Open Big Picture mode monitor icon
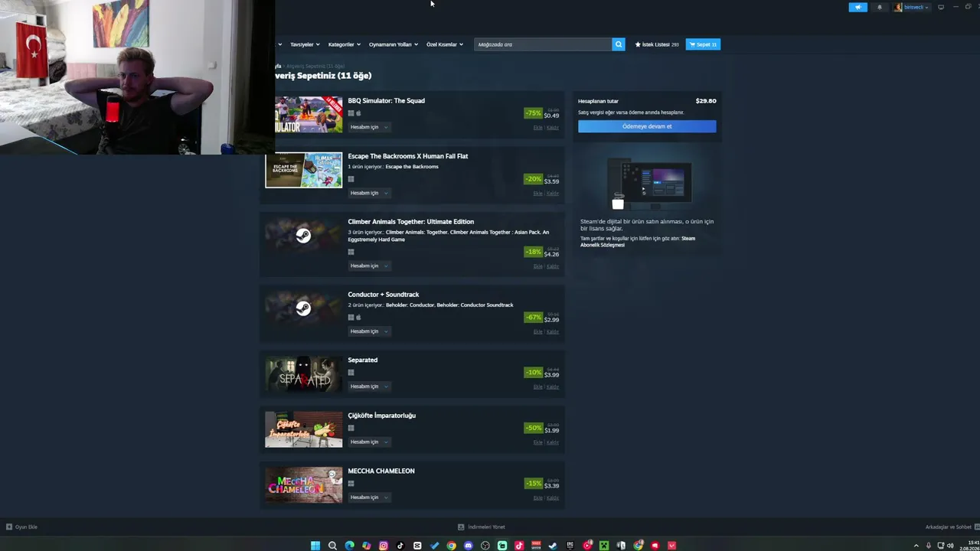Viewport: 980px width, 551px height. pyautogui.click(x=941, y=7)
